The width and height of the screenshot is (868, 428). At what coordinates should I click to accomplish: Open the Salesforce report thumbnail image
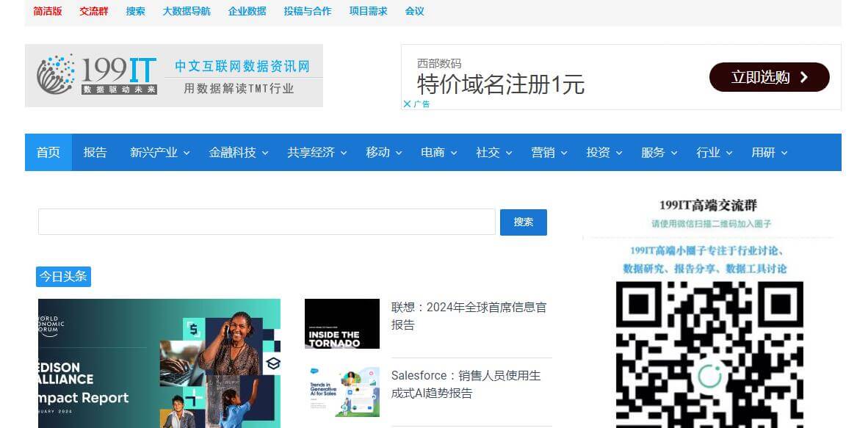coord(341,392)
